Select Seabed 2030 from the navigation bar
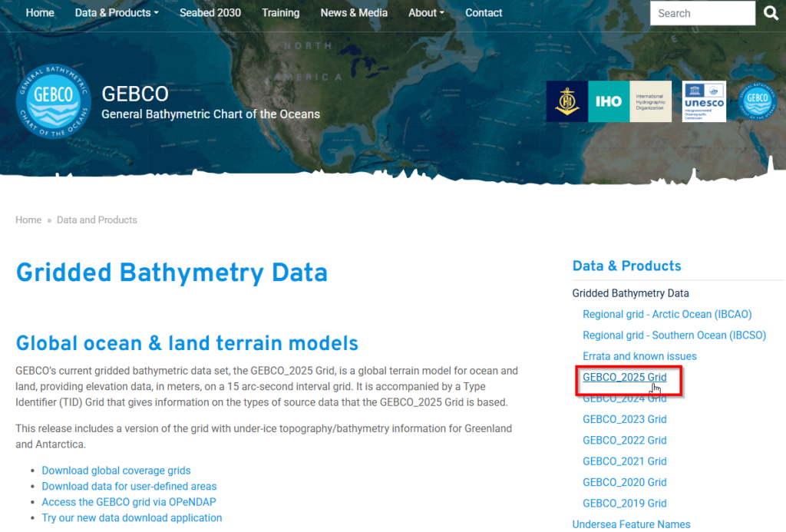 pyautogui.click(x=210, y=12)
